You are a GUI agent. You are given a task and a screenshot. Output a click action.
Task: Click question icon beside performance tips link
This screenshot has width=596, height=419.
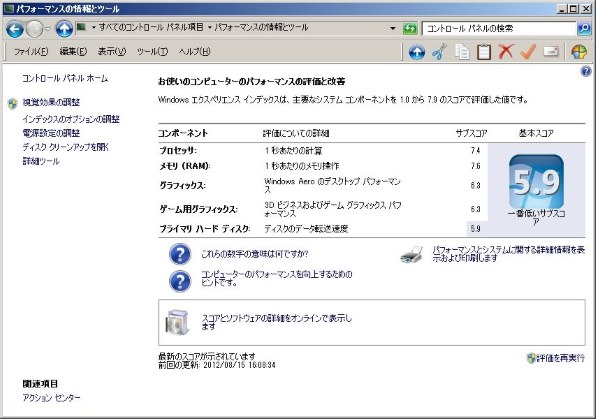(x=180, y=281)
